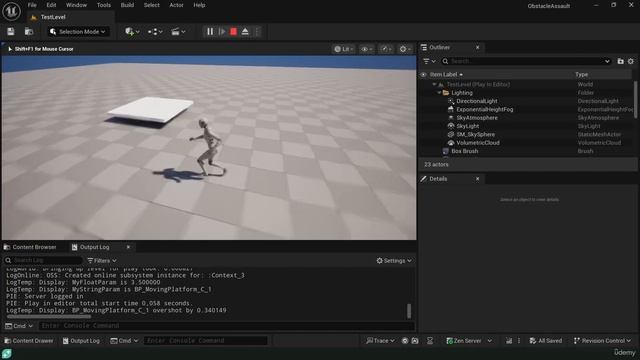Save the current level with the floppy icon
Image resolution: width=640 pixels, height=360 pixels.
pos(11,31)
